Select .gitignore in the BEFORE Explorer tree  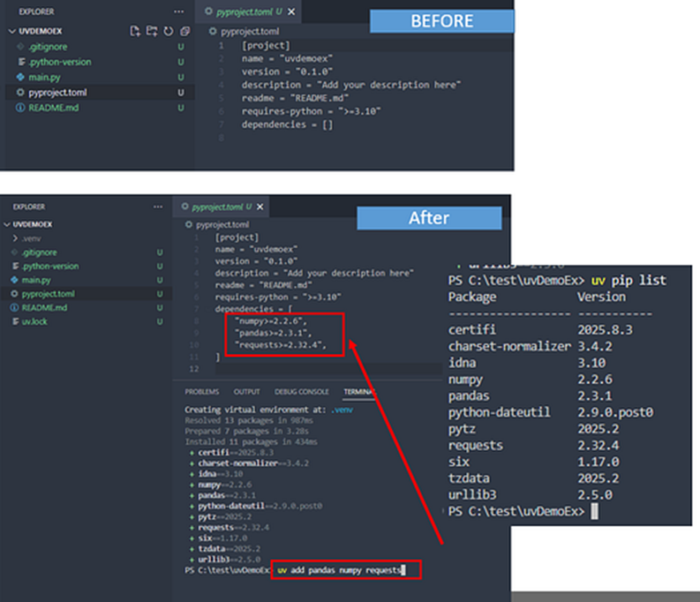[x=46, y=48]
